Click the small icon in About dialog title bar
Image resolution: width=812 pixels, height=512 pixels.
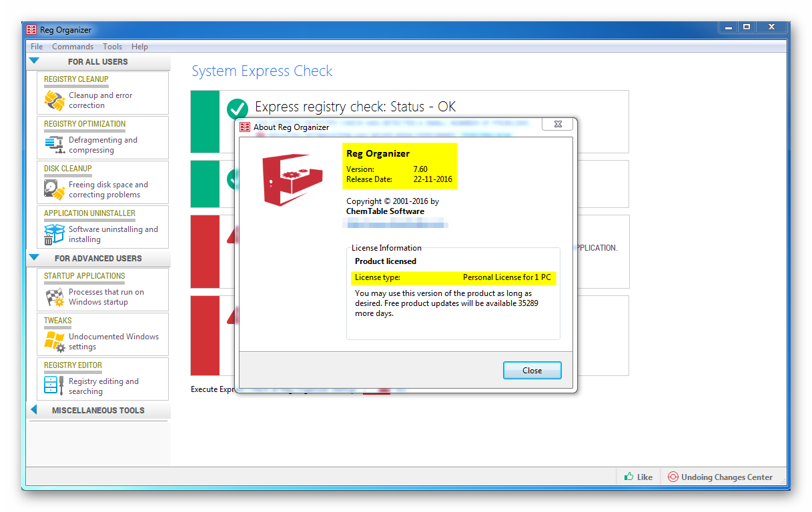coord(246,127)
